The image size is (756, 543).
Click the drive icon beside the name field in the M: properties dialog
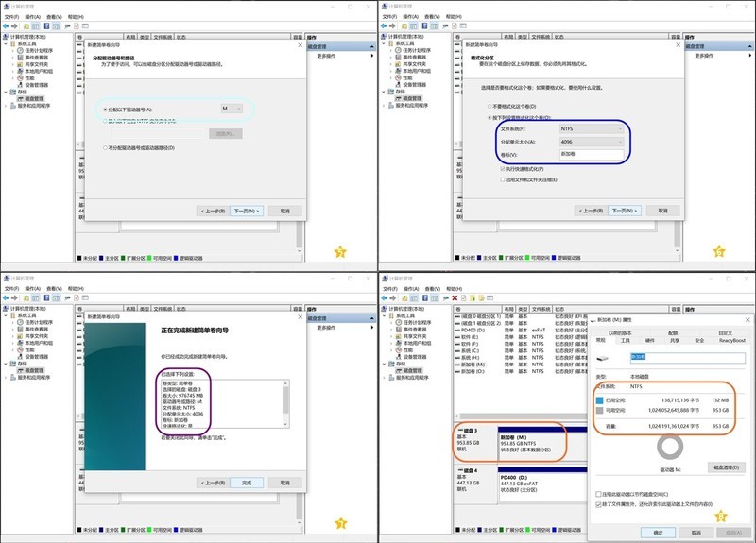pyautogui.click(x=603, y=358)
